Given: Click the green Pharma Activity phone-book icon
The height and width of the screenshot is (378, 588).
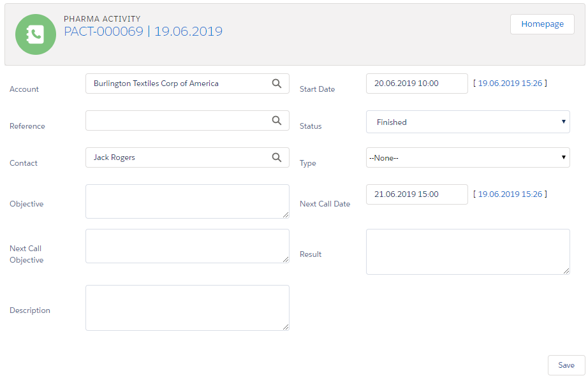Looking at the screenshot, I should click(x=36, y=34).
